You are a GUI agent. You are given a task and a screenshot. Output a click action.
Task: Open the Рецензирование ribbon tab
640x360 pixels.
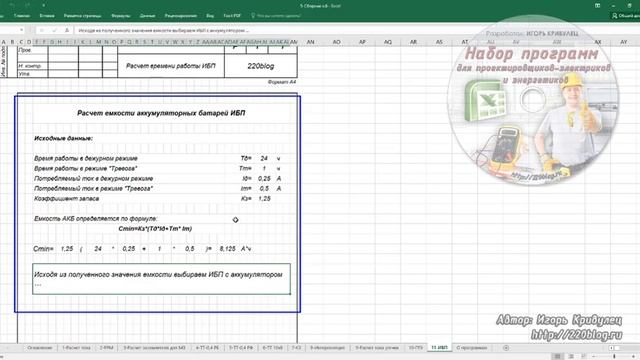coord(181,16)
